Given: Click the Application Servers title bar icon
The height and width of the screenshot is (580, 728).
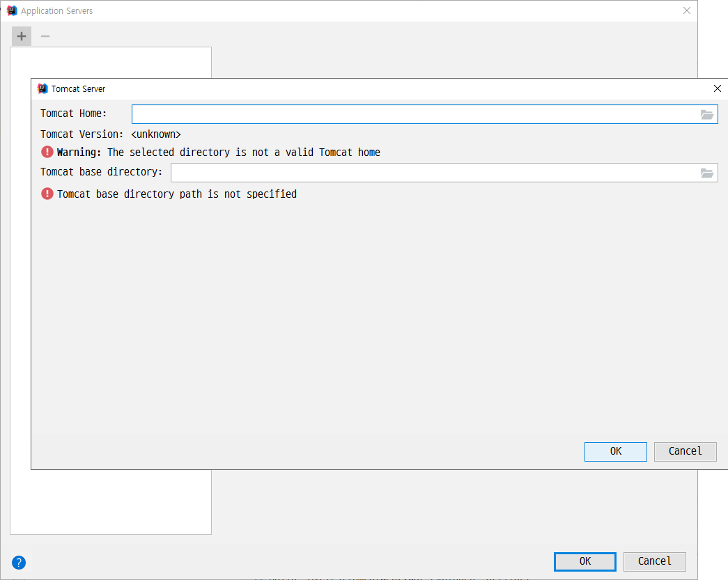Looking at the screenshot, I should pos(12,10).
